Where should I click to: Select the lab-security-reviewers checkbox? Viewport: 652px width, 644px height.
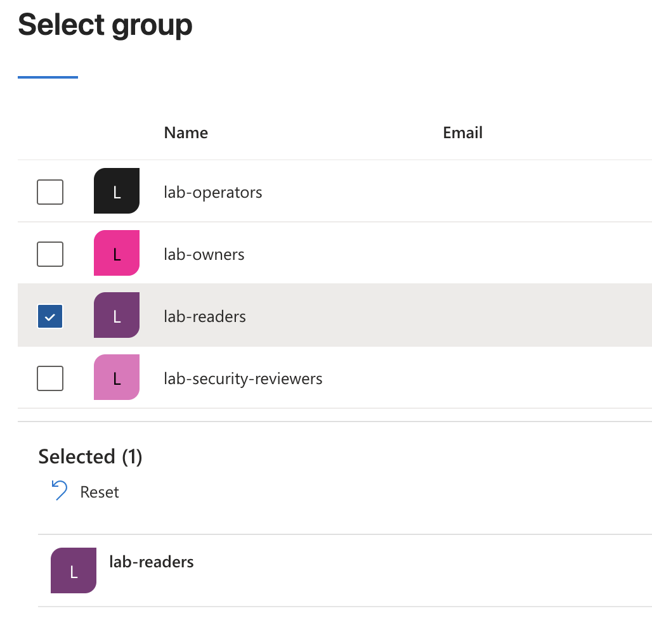click(50, 378)
